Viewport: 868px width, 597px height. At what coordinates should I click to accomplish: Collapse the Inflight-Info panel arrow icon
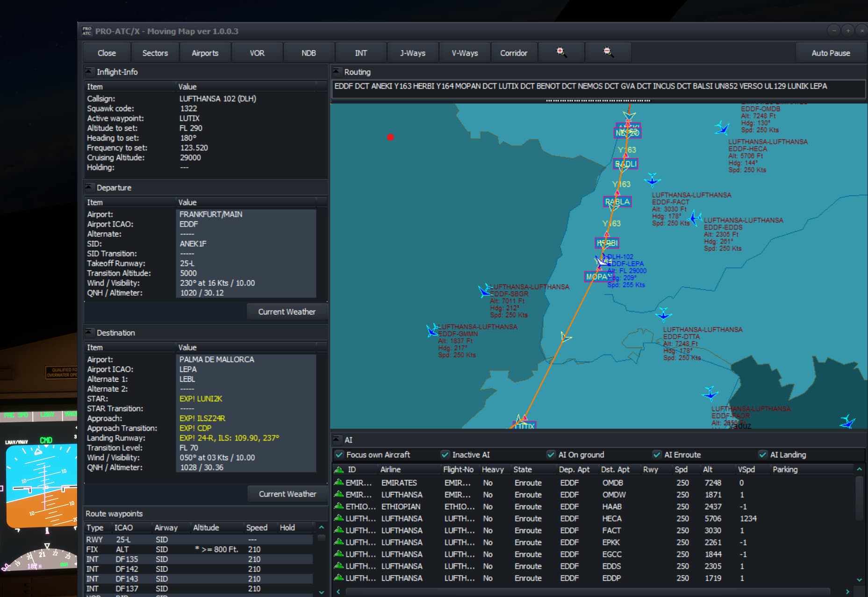[x=88, y=71]
